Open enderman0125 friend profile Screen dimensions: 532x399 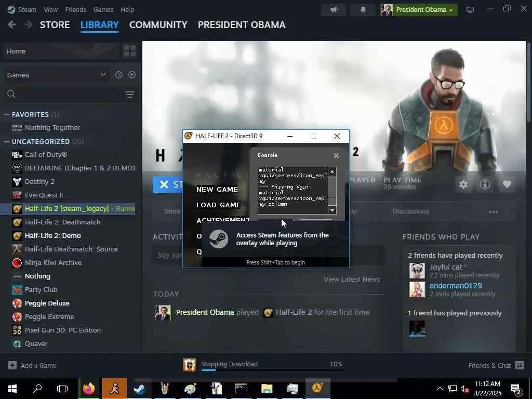click(455, 286)
